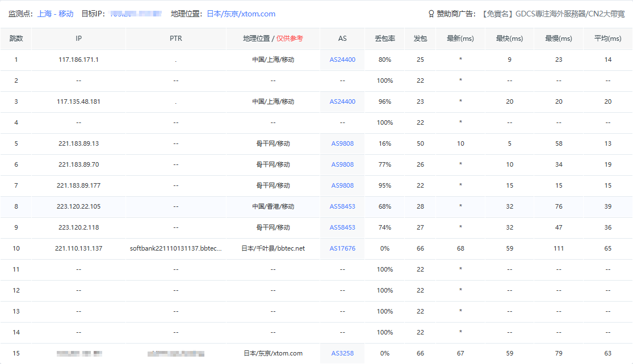Click the sponsor ad lightbulb icon
Image resolution: width=633 pixels, height=364 pixels.
pyautogui.click(x=431, y=14)
